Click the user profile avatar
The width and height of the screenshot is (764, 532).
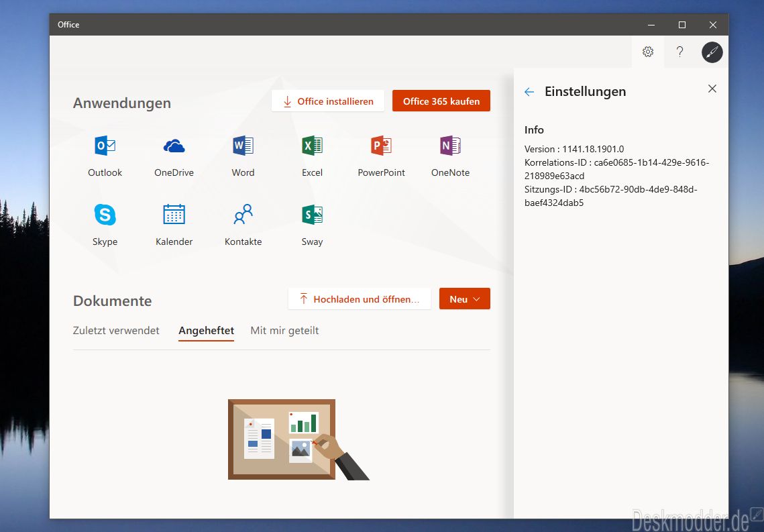tap(712, 52)
